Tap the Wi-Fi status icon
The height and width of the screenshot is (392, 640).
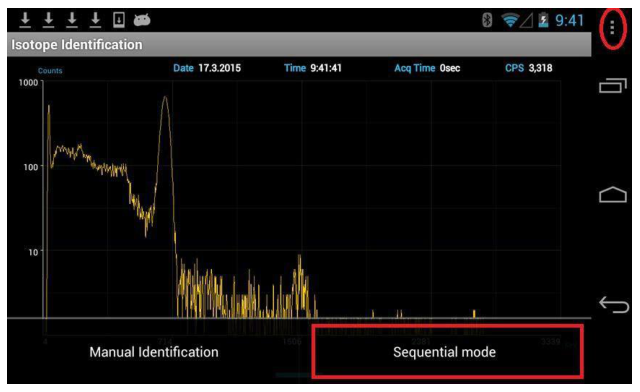[510, 20]
